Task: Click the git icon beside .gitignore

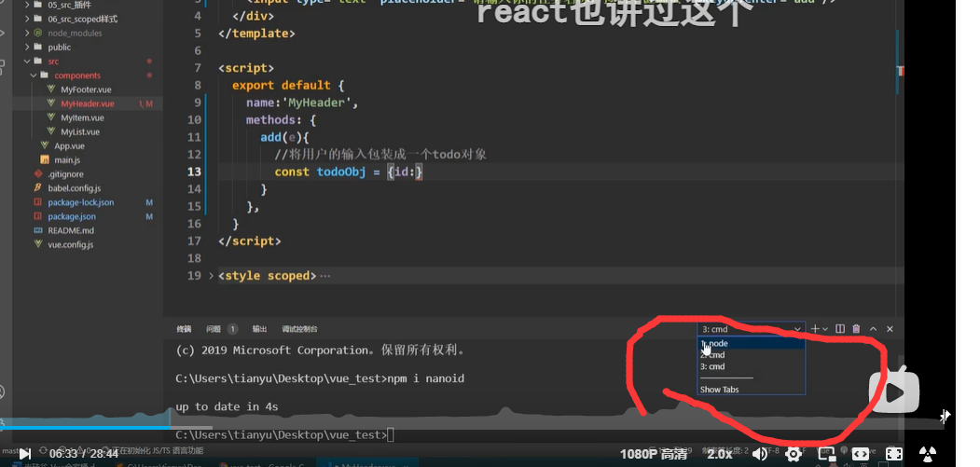Action: (38, 174)
